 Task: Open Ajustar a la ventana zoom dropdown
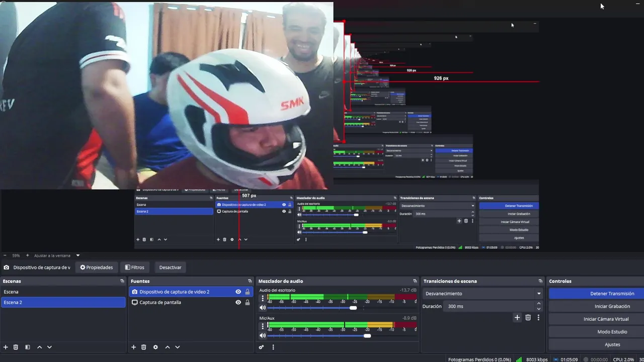coord(77,255)
